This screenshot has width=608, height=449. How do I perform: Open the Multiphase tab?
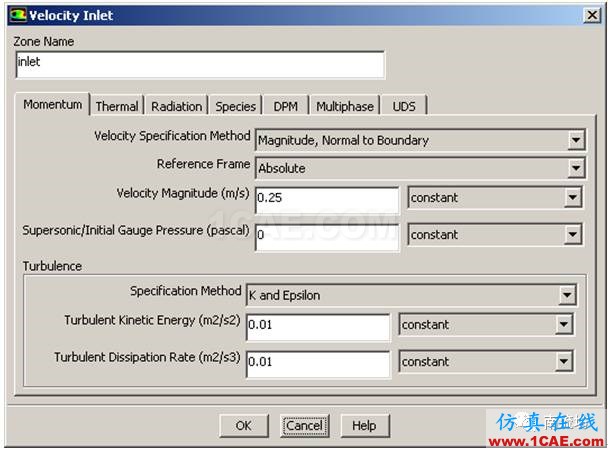tap(345, 106)
